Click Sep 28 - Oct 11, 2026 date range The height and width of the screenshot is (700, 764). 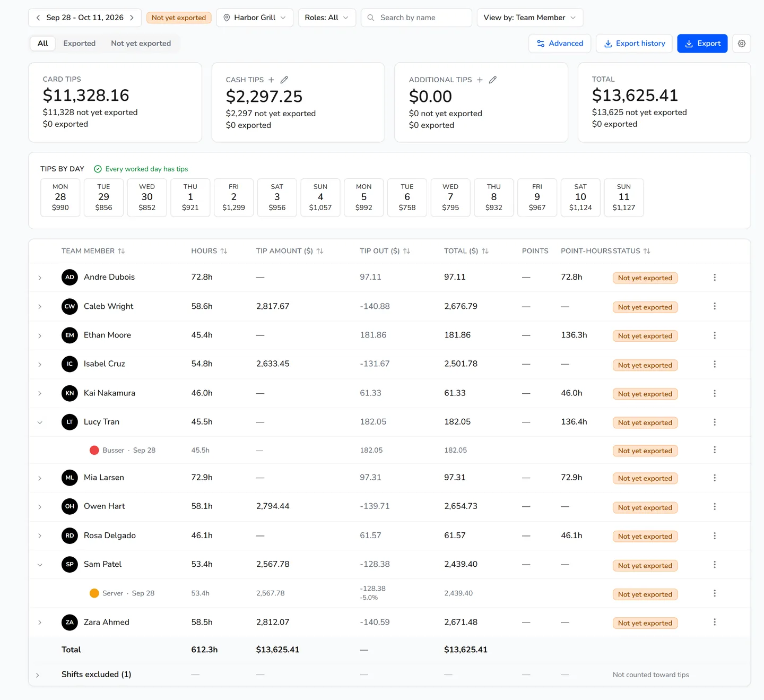85,18
